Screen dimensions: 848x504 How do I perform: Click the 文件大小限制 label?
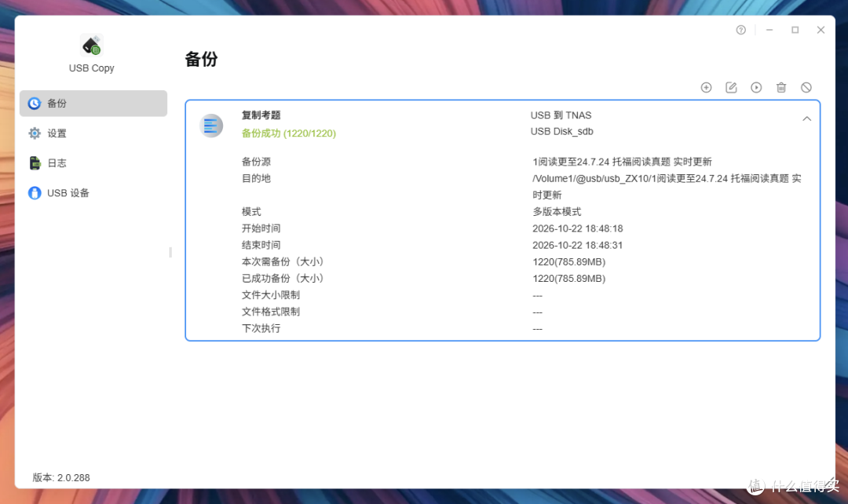click(270, 295)
